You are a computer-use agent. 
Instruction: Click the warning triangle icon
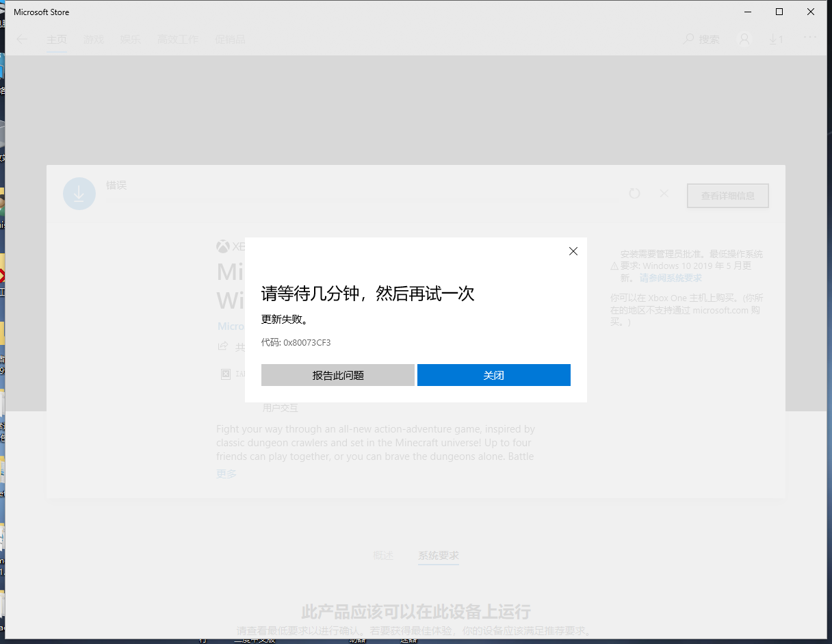(614, 266)
